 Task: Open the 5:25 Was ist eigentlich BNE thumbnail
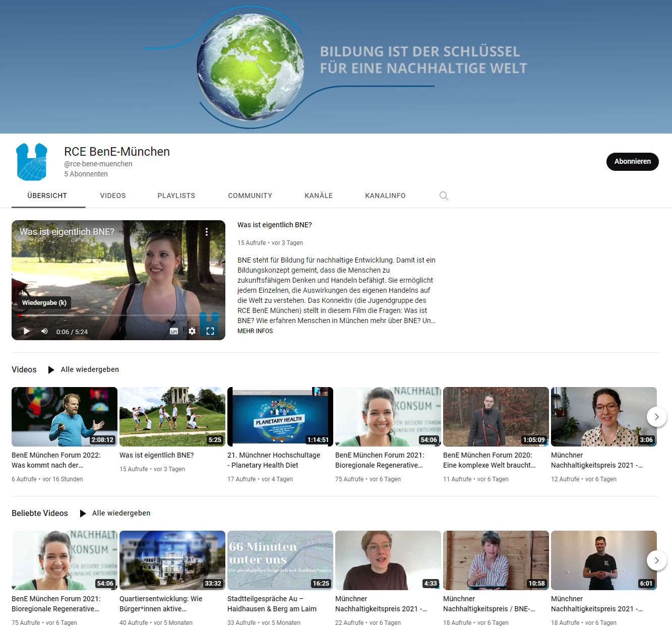click(x=172, y=417)
